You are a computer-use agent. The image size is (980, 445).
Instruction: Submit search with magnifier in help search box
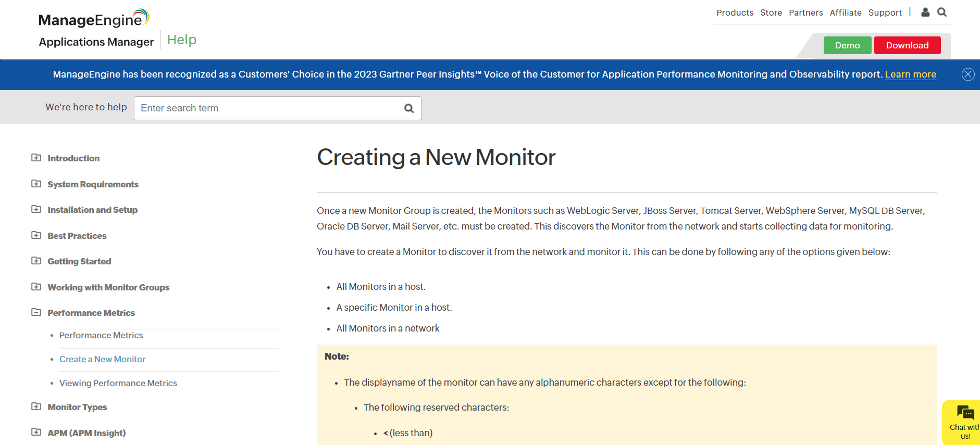(x=409, y=108)
